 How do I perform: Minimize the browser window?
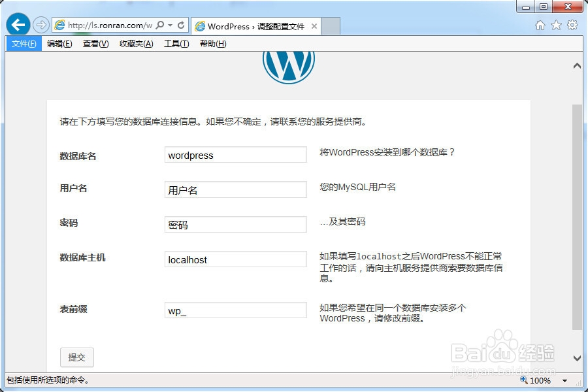pos(526,7)
